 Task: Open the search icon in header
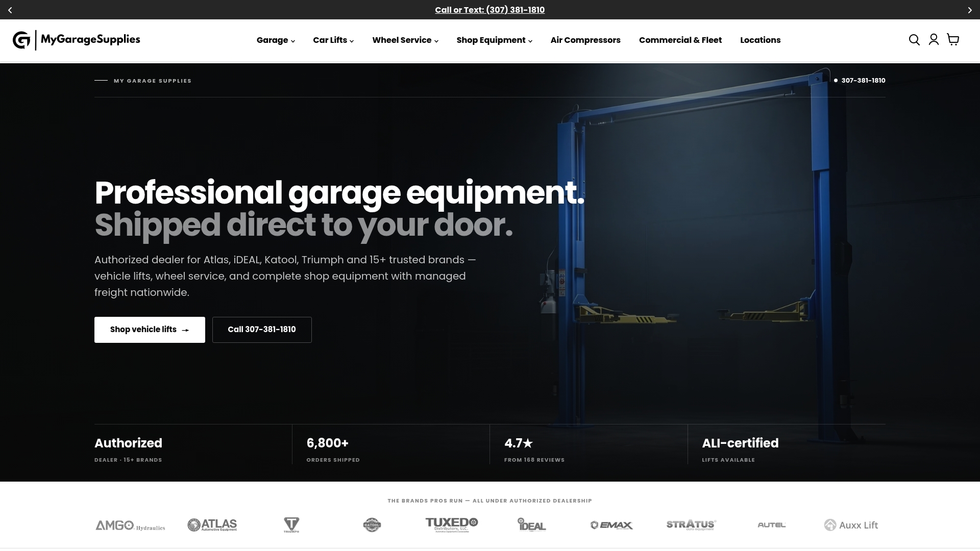[x=914, y=40]
